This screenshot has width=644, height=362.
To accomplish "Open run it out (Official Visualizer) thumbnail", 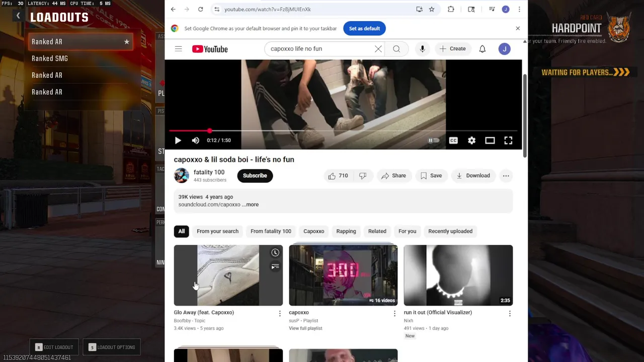I will [x=458, y=275].
